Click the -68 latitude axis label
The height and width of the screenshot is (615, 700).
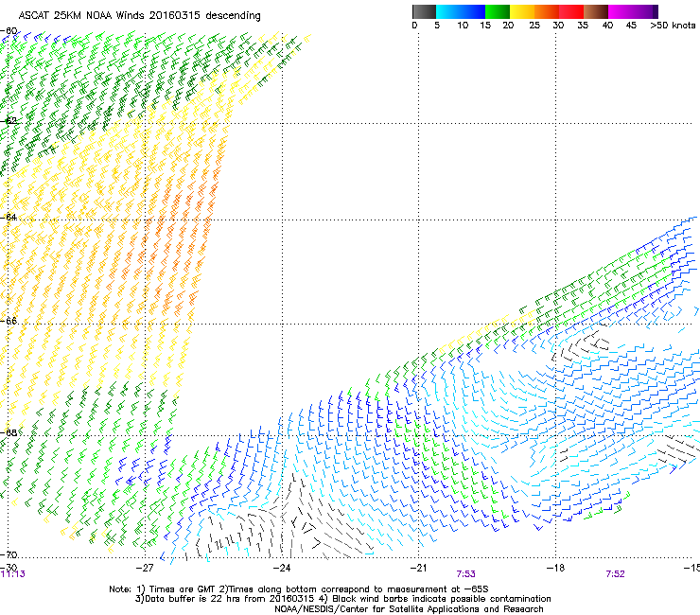click(x=9, y=432)
